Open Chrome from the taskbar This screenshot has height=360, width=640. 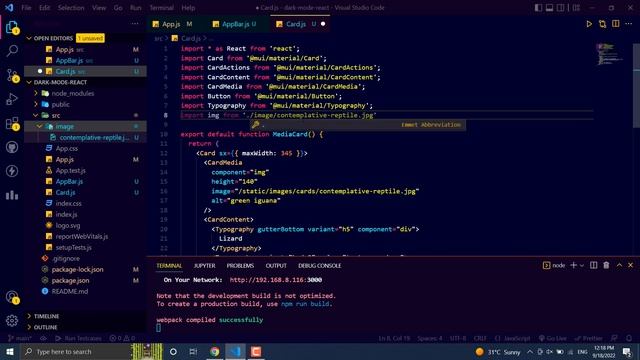tap(215, 351)
